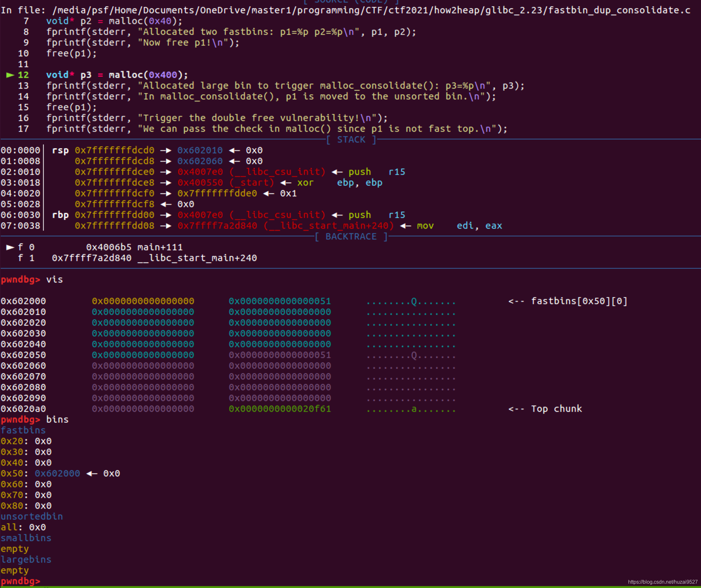Click chunk size 0x51 at row 0x602050

coord(280,355)
